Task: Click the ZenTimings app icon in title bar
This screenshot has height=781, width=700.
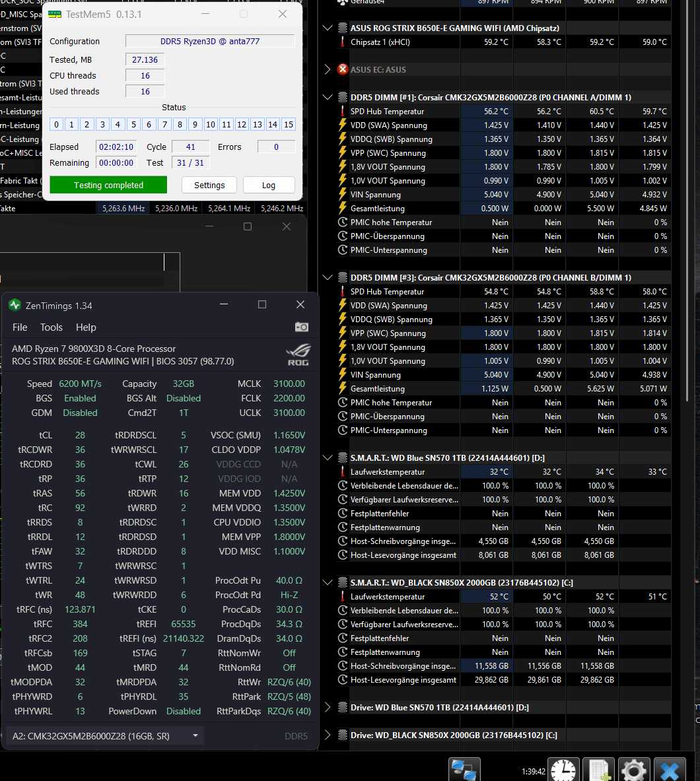Action: pyautogui.click(x=15, y=305)
